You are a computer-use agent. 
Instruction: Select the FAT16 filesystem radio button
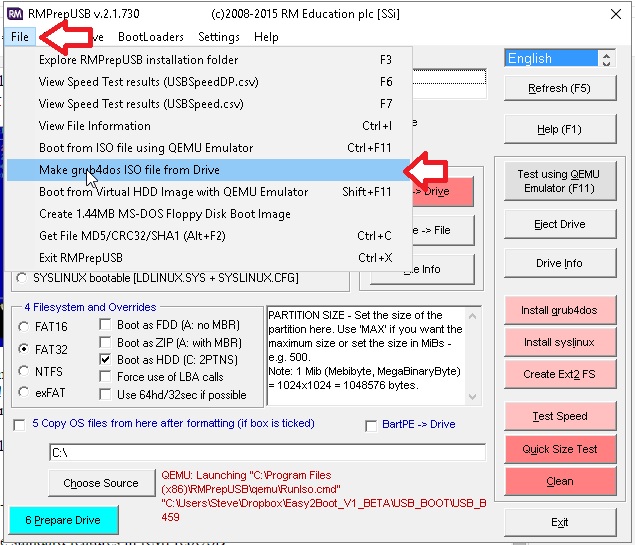point(24,327)
